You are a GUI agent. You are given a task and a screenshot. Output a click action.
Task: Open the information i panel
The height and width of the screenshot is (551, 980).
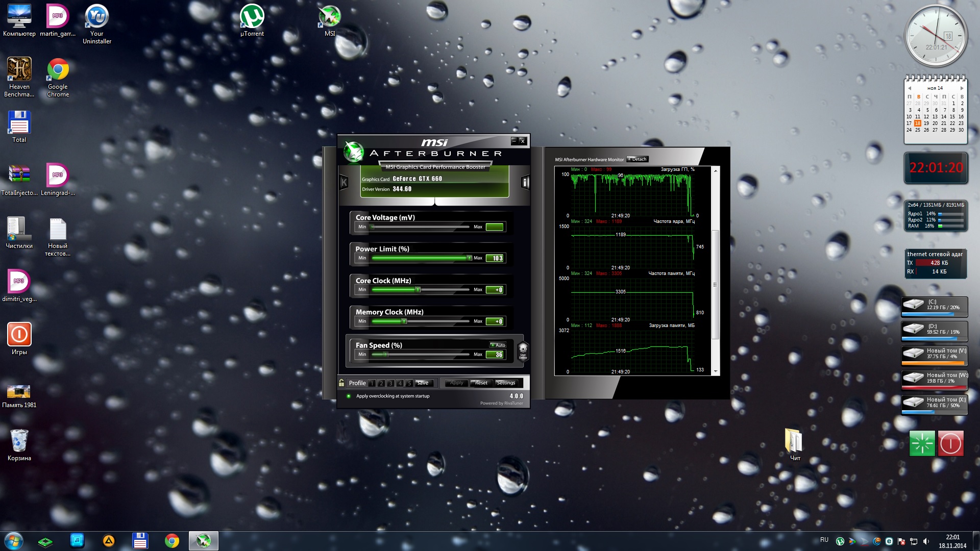coord(525,182)
